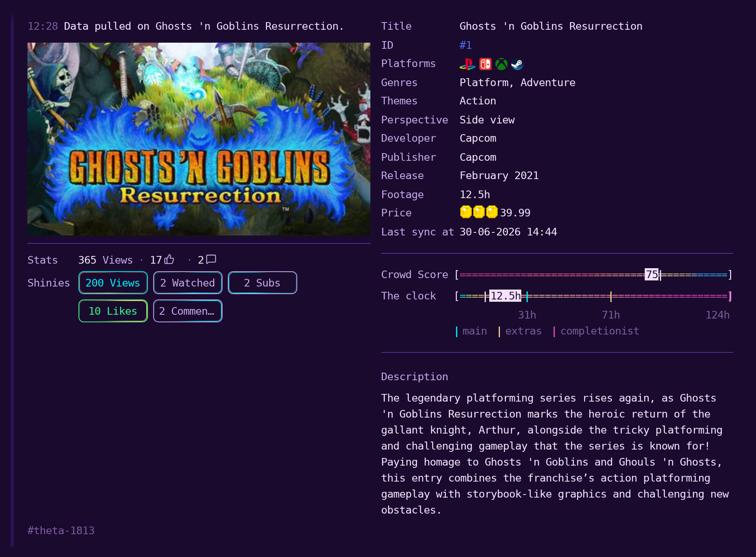The height and width of the screenshot is (557, 756).
Task: Click the Xbox platform icon
Action: [x=502, y=64]
